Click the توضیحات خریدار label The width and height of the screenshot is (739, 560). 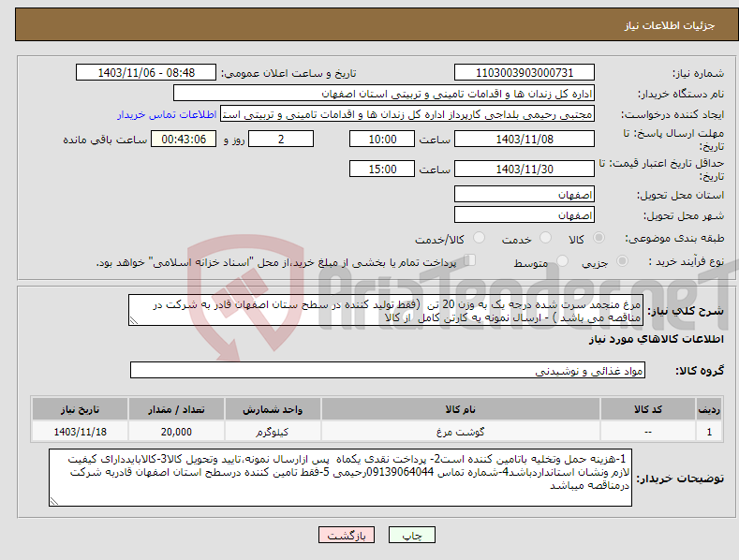pos(680,479)
